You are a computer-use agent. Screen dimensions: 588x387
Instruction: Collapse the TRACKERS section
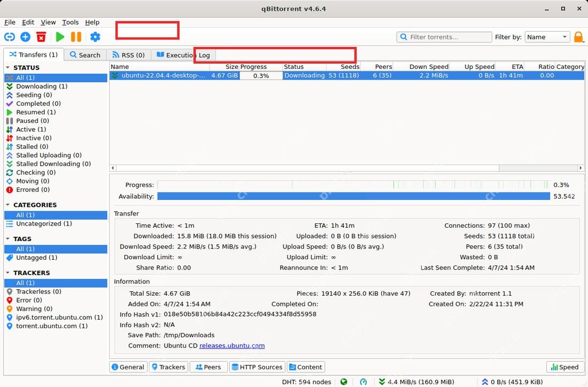(7, 273)
